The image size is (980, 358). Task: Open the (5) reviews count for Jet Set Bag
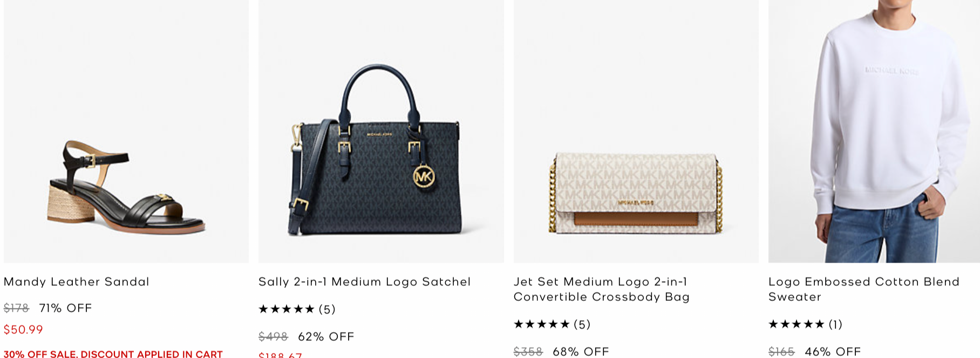point(582,324)
